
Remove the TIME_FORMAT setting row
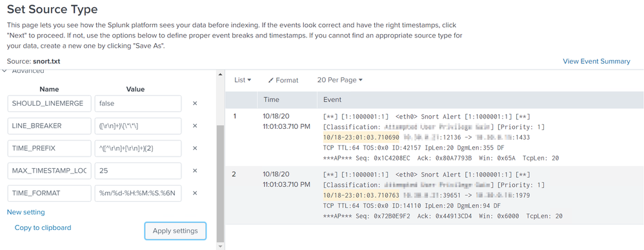(195, 193)
